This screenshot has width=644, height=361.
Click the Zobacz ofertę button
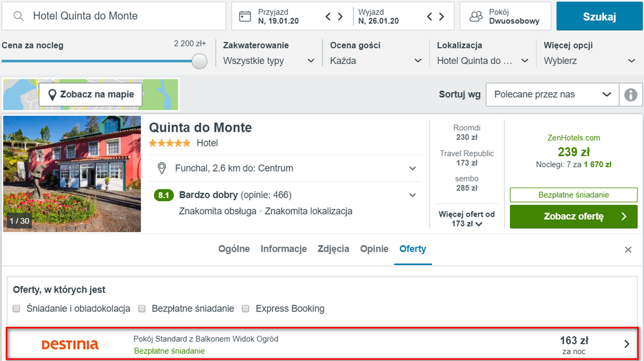point(573,217)
